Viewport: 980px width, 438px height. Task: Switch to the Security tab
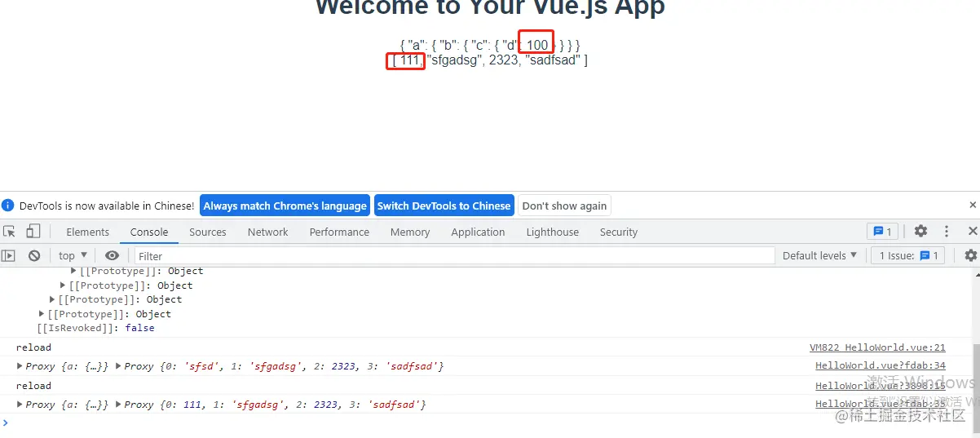click(619, 232)
